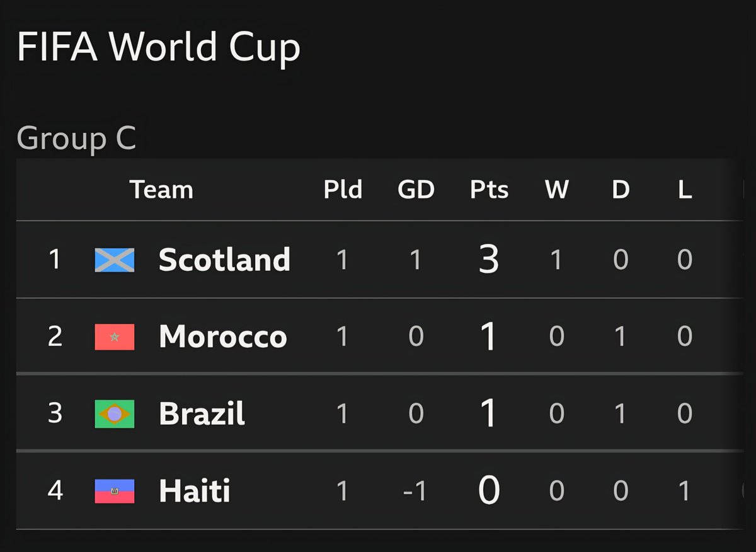Click the Scotland flag icon

point(115,260)
